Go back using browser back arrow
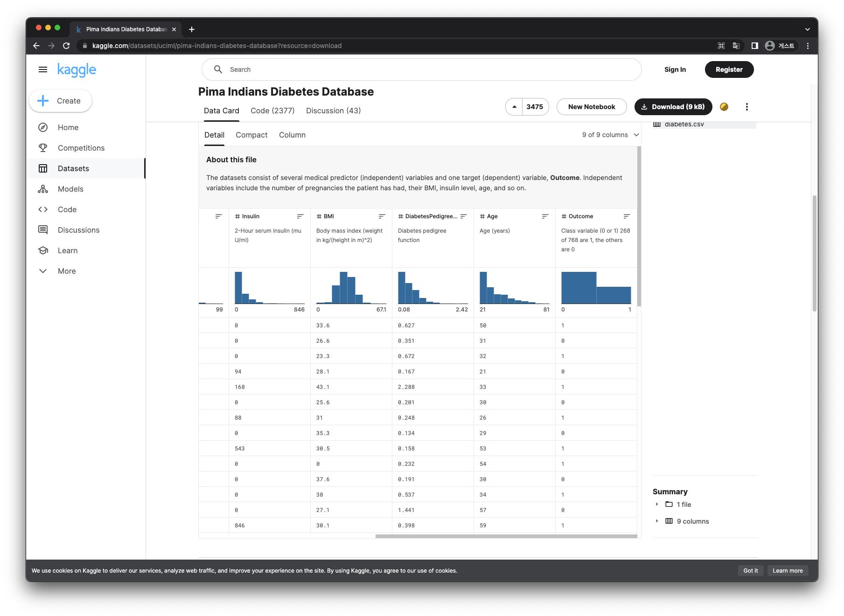 [x=36, y=46]
